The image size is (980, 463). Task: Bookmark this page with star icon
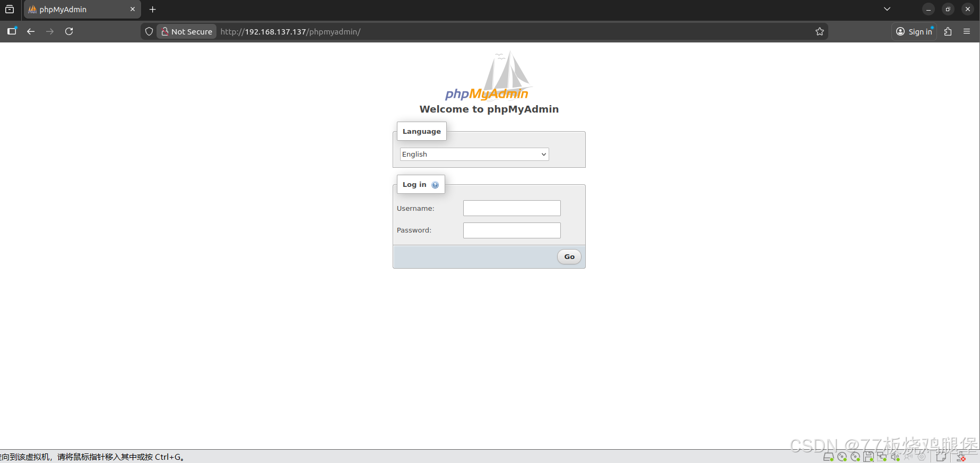pyautogui.click(x=820, y=31)
